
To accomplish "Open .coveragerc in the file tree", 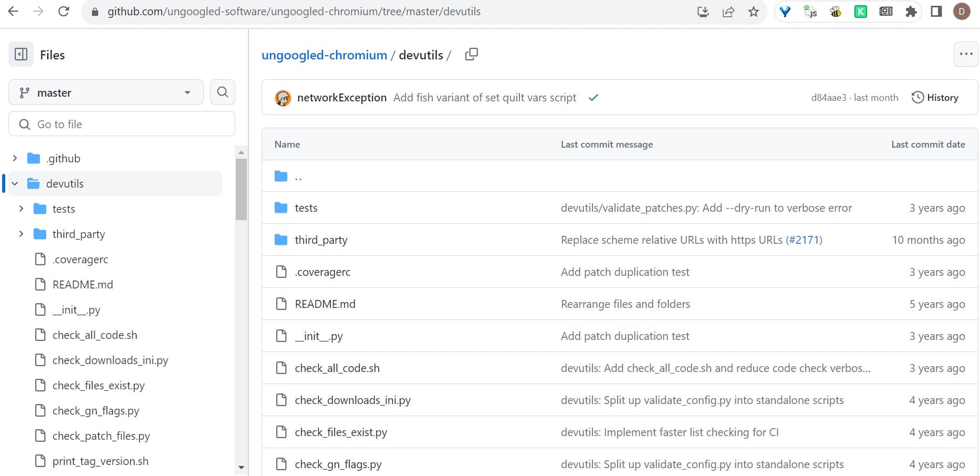I will (x=80, y=259).
